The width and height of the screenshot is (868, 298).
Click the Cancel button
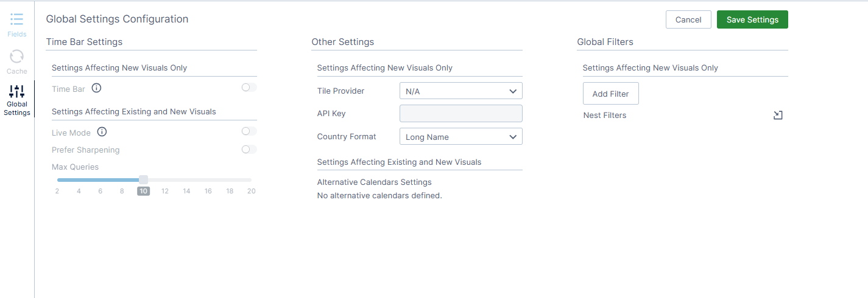click(x=688, y=19)
